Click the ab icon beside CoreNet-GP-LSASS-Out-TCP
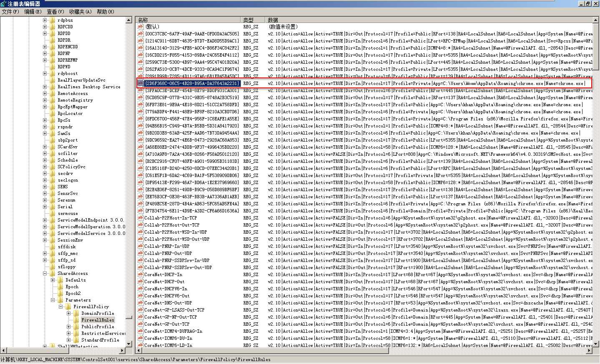 point(141,310)
